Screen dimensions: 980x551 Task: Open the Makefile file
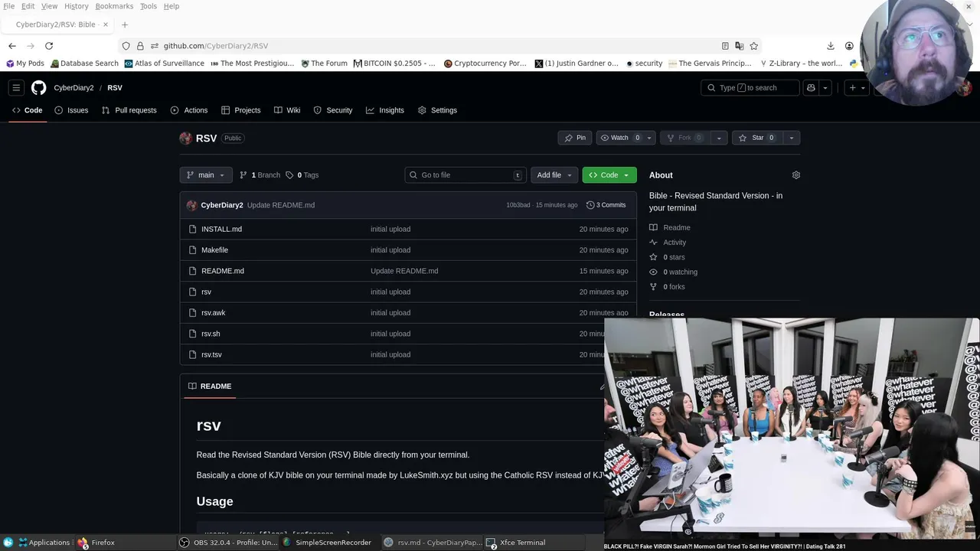(x=214, y=250)
